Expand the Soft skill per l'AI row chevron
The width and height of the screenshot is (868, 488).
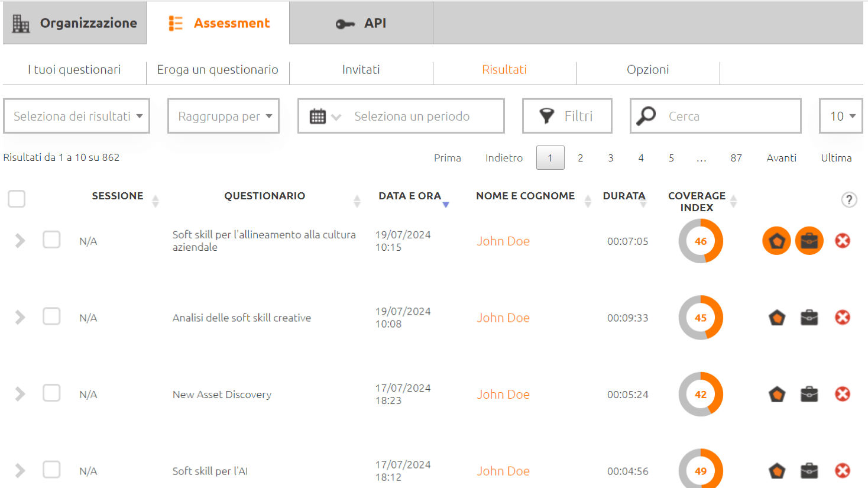20,471
